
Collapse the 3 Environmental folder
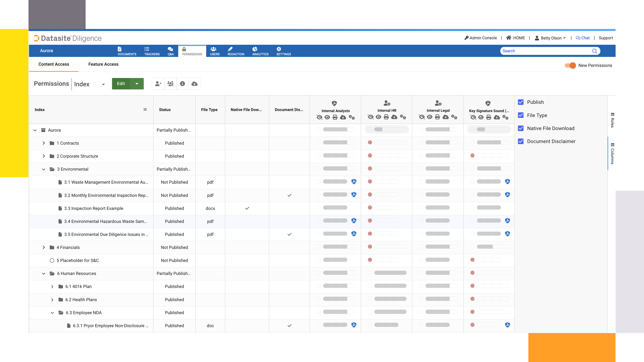coord(44,169)
